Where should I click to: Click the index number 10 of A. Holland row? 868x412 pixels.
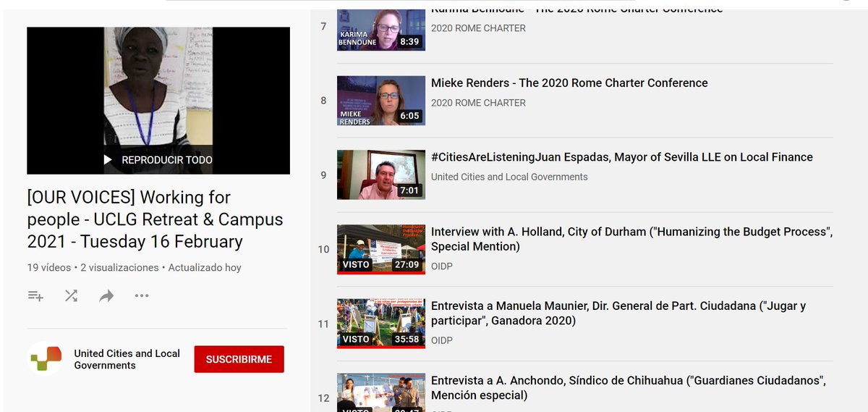(x=323, y=249)
